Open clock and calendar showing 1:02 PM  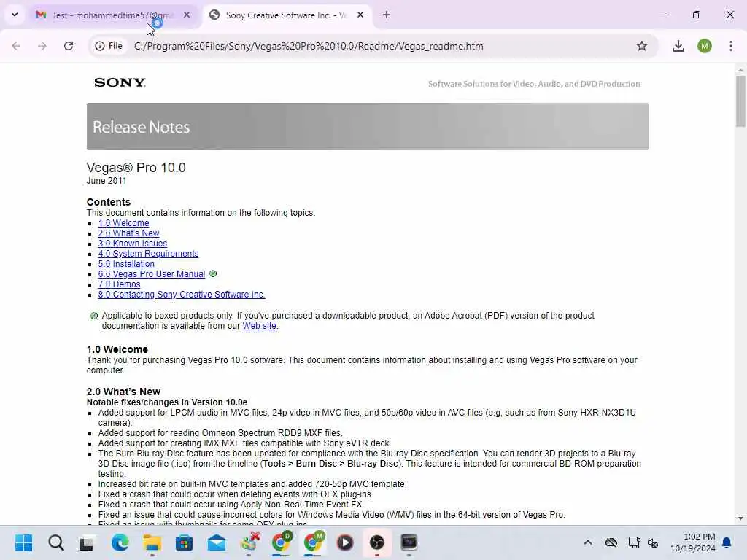(692, 542)
